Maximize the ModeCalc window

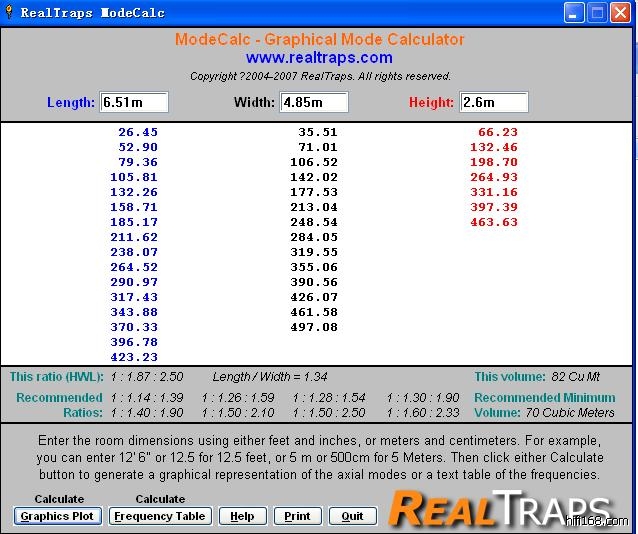(x=597, y=13)
